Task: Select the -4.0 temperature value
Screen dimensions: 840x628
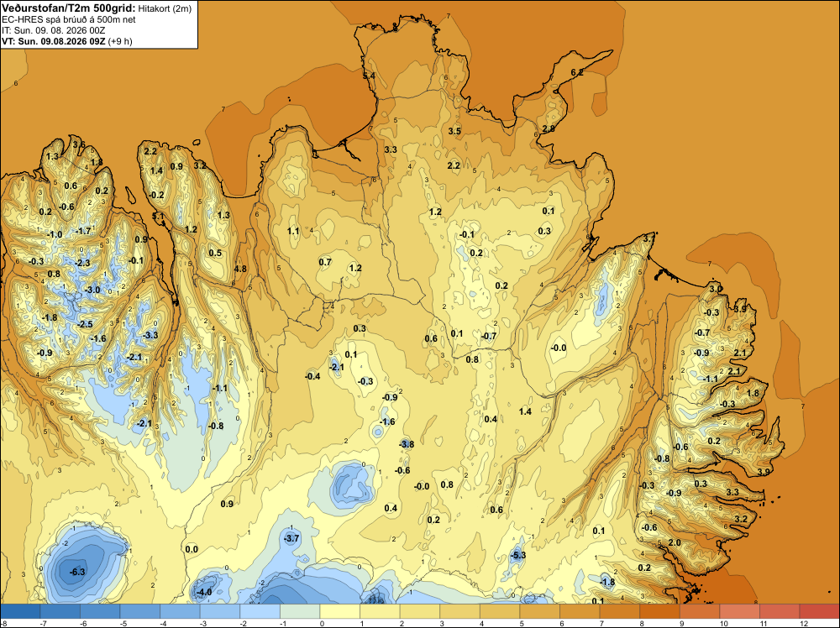Action: pyautogui.click(x=204, y=592)
